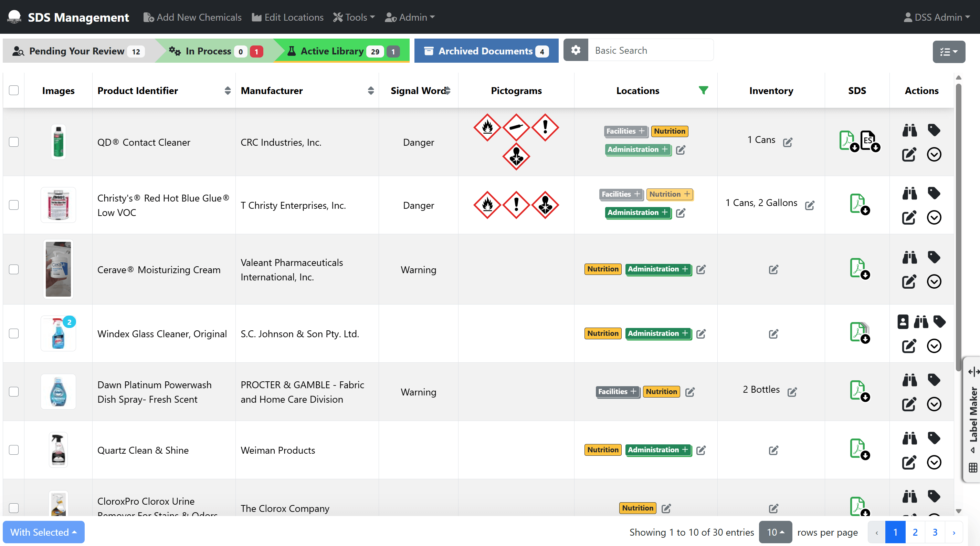Download SDS PDF for Christy's Red Hot Blue Glue

click(860, 205)
